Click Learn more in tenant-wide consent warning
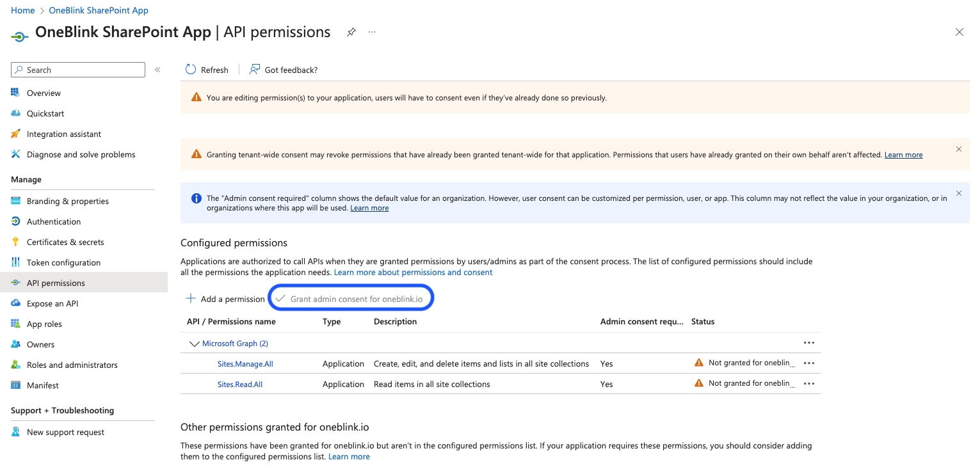The height and width of the screenshot is (476, 980). [903, 155]
